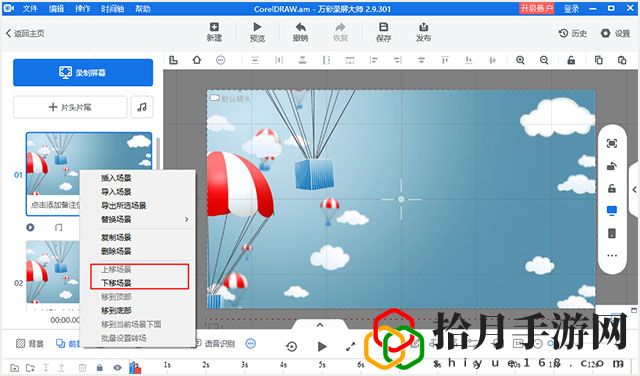Click the 升级账户 upgrade account button

click(x=536, y=8)
